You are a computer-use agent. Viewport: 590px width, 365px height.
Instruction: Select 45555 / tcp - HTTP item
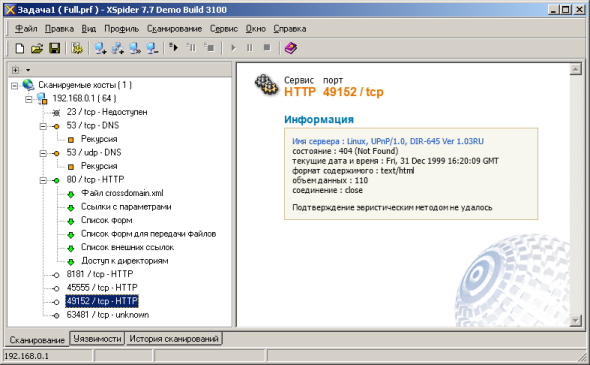click(102, 287)
